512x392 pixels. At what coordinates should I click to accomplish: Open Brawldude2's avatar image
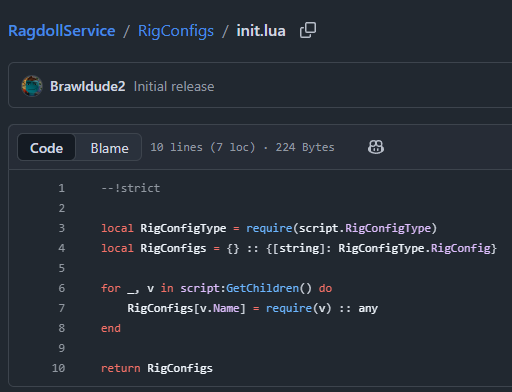pos(32,86)
